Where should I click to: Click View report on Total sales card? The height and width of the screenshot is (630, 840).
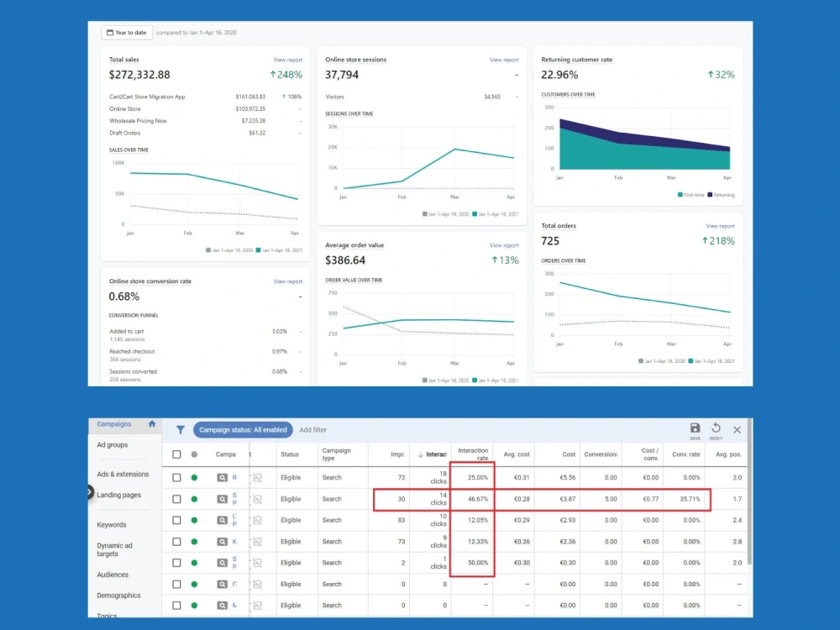click(287, 60)
